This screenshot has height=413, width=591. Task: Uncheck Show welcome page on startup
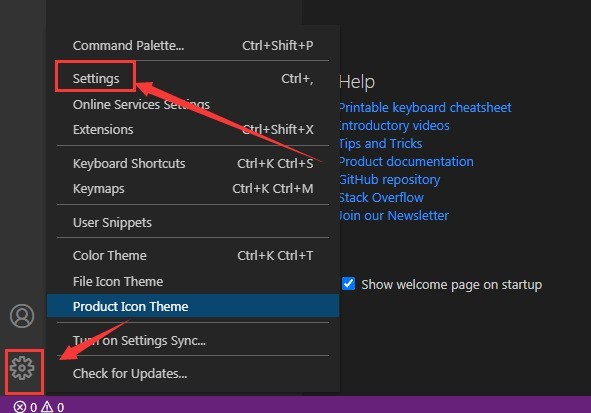click(x=348, y=283)
